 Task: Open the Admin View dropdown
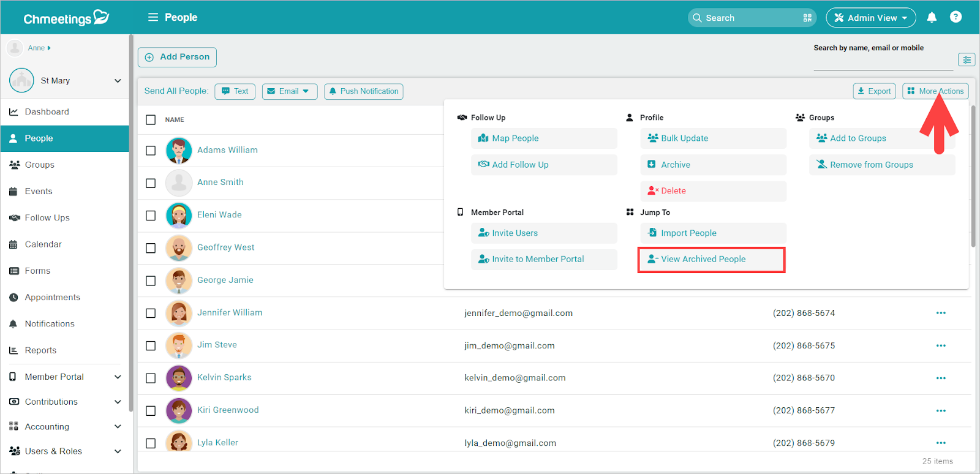[871, 18]
